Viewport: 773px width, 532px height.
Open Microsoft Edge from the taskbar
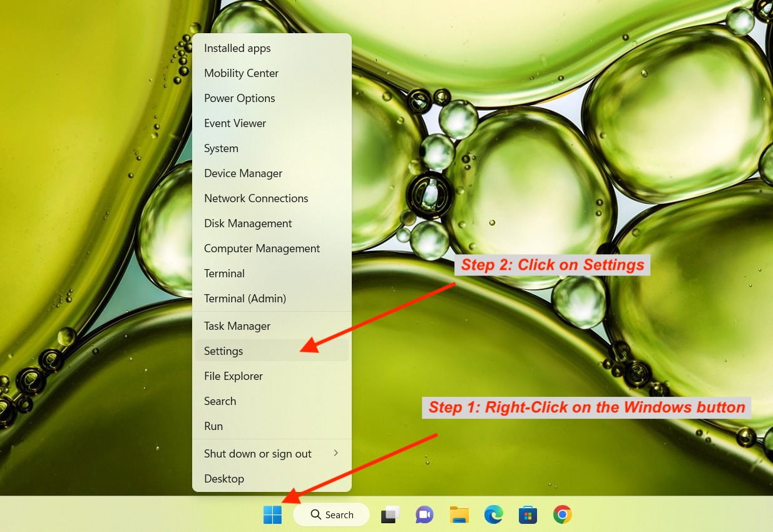(x=493, y=514)
